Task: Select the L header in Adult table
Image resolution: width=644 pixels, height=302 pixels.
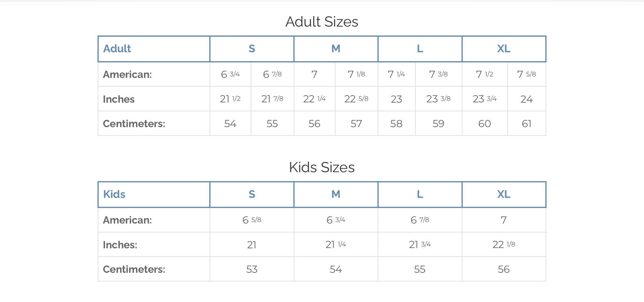Action: (420, 49)
